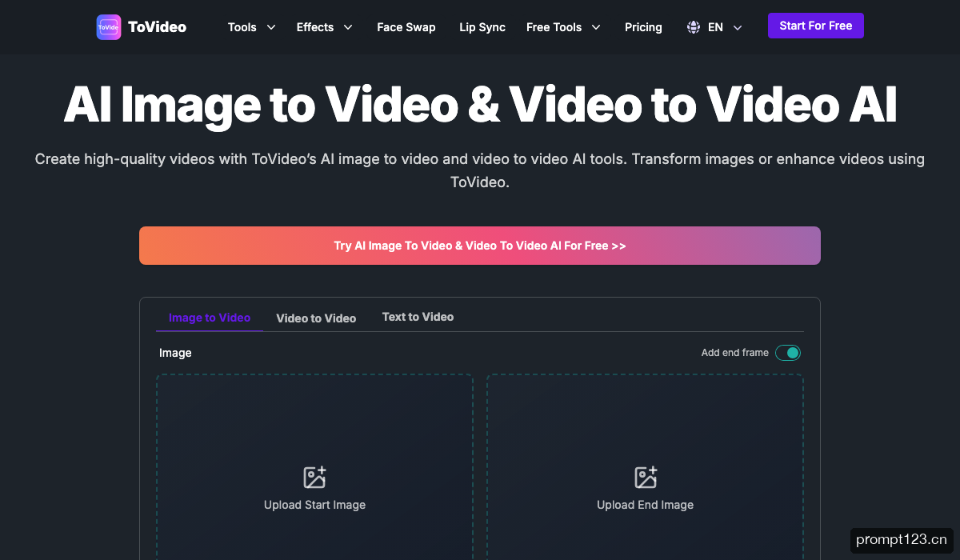Expand the Effects menu chevron
This screenshot has height=560, width=960.
pos(348,27)
